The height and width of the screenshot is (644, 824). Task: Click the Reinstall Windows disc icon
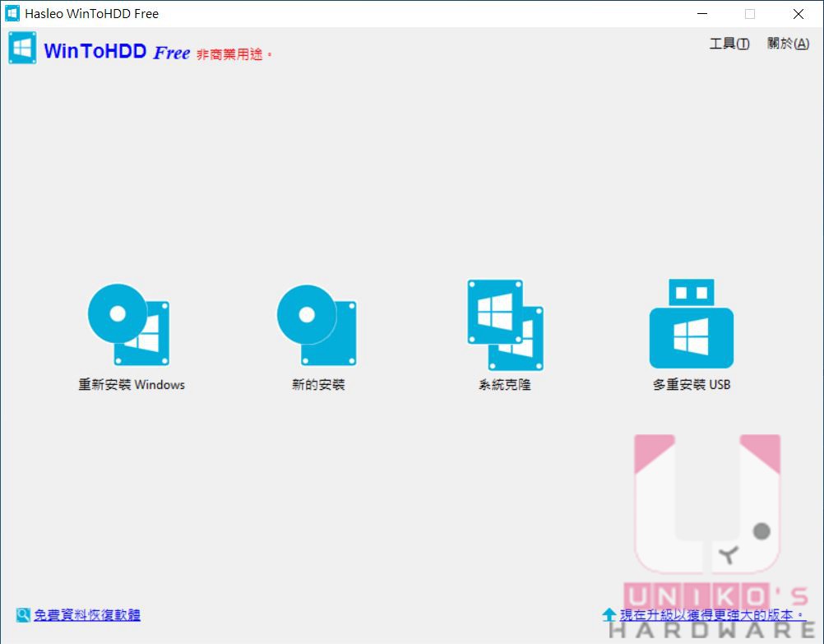[x=129, y=324]
